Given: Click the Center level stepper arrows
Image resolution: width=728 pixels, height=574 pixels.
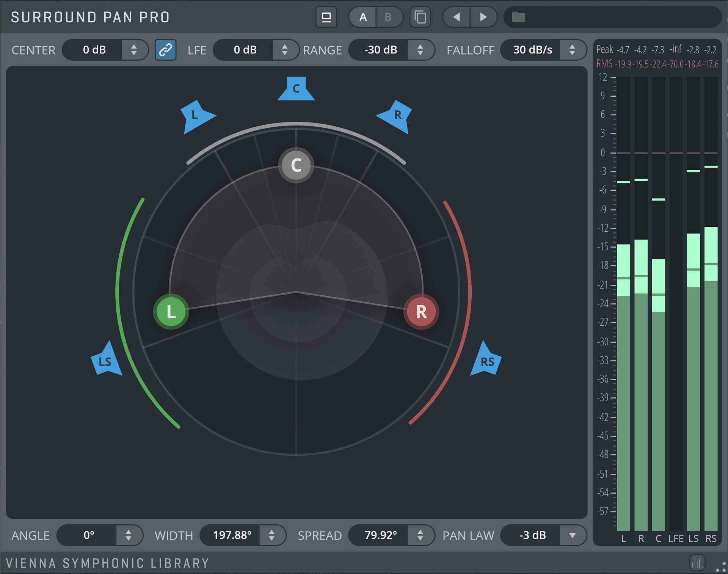Looking at the screenshot, I should pyautogui.click(x=133, y=50).
